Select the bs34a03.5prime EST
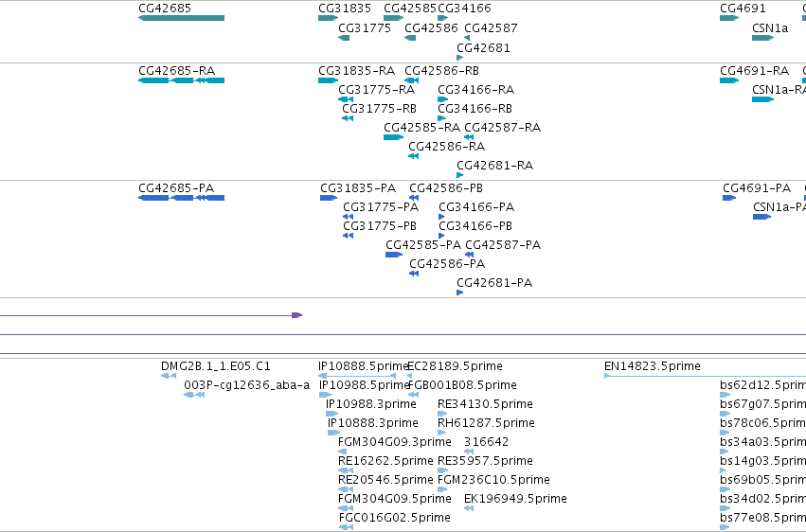Image resolution: width=806 pixels, height=532 pixels. 725,452
